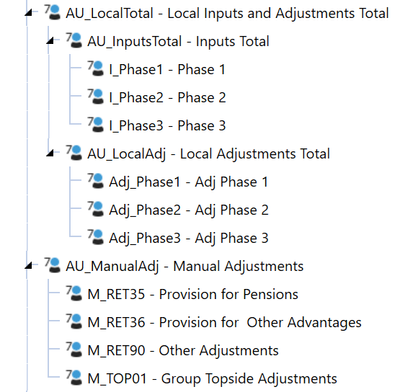Click the member icon beside I_Phase1
Screen dimensions: 400x392
(x=96, y=68)
